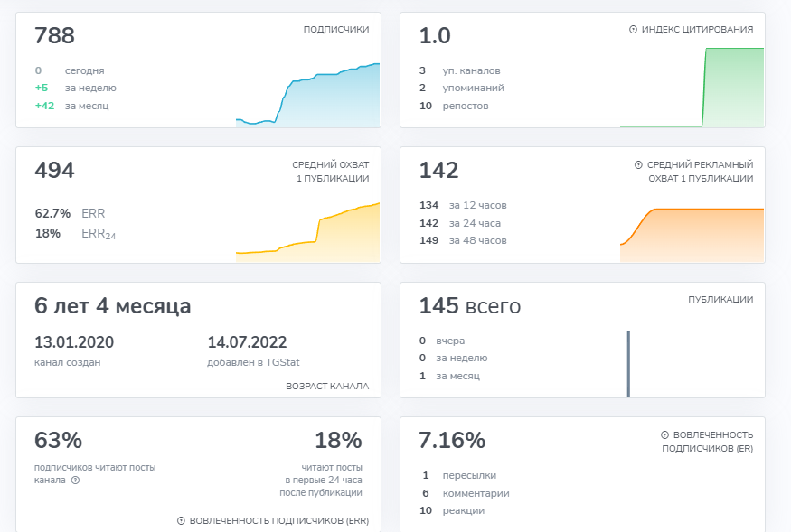Click the '145 всего' publications total
Screen dimensions: 791x532
470,306
